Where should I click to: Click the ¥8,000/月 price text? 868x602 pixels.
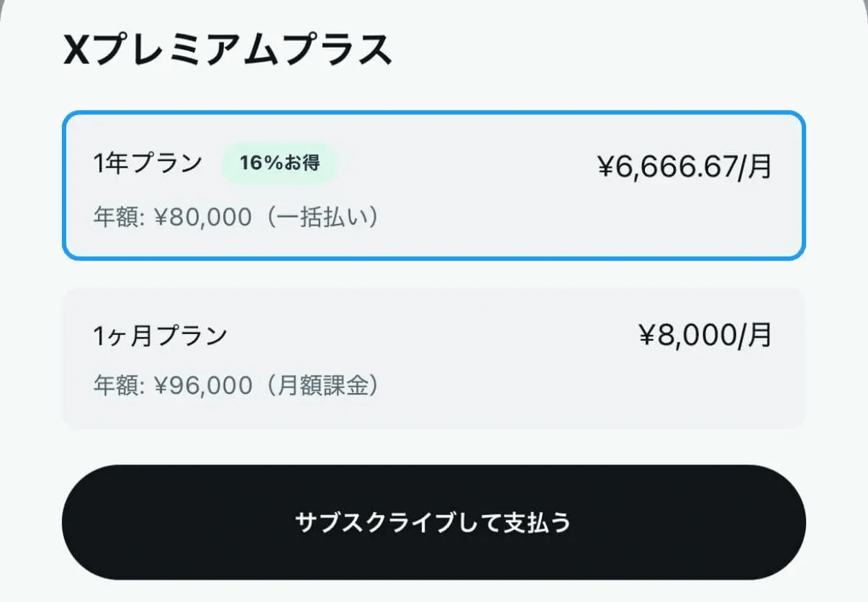tap(705, 335)
